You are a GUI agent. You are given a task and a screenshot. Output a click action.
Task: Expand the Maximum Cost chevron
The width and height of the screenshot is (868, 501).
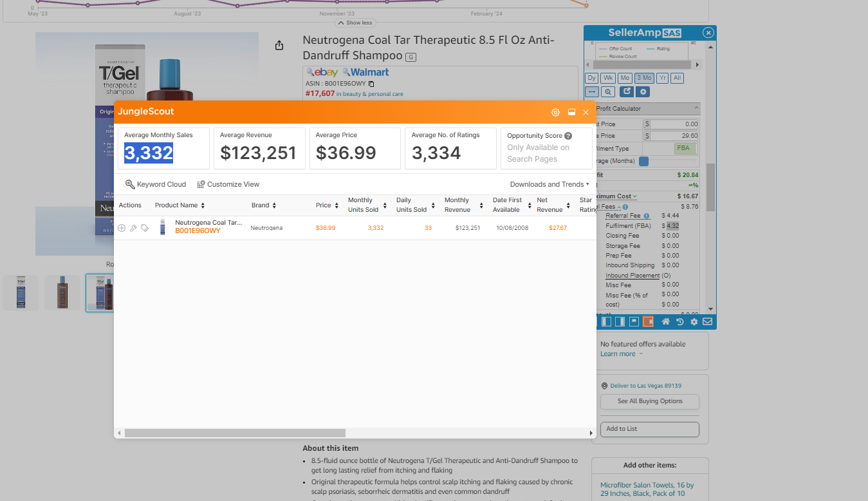(635, 196)
